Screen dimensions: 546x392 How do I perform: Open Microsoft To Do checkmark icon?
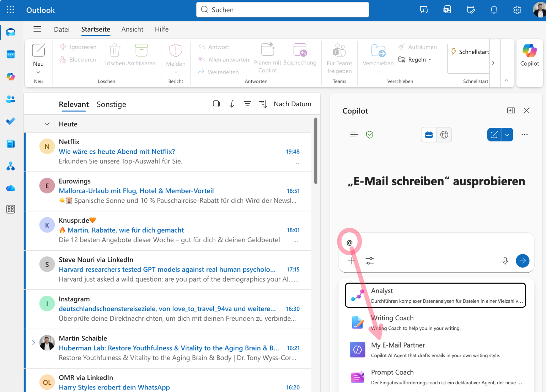11,121
